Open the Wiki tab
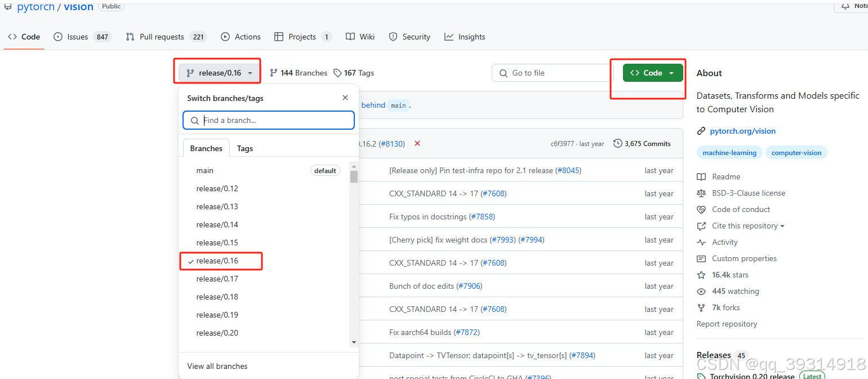868x379 pixels. pos(360,37)
